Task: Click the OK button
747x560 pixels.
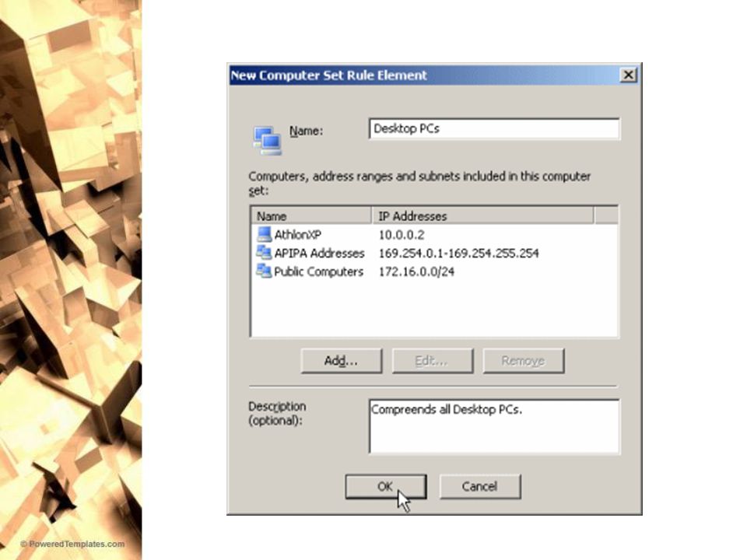Action: pos(385,486)
